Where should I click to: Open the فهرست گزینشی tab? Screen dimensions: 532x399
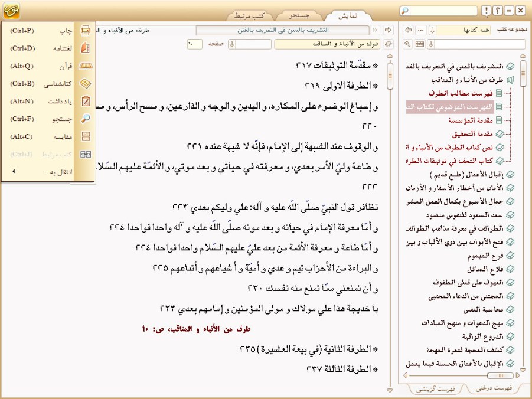pos(436,388)
